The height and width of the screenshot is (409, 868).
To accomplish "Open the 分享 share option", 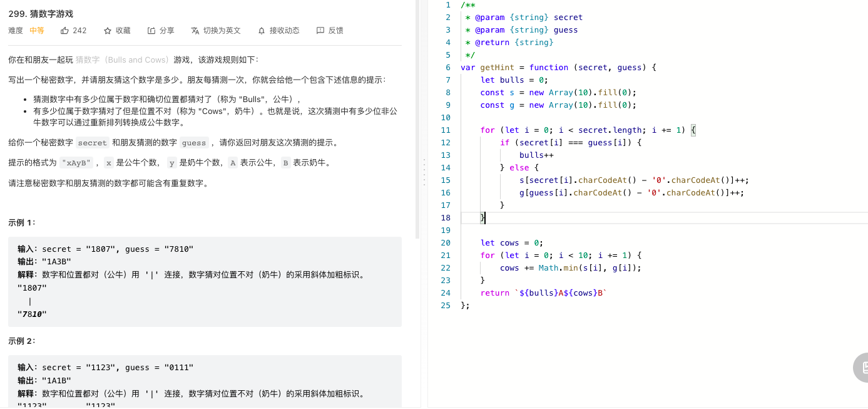I will [x=161, y=31].
